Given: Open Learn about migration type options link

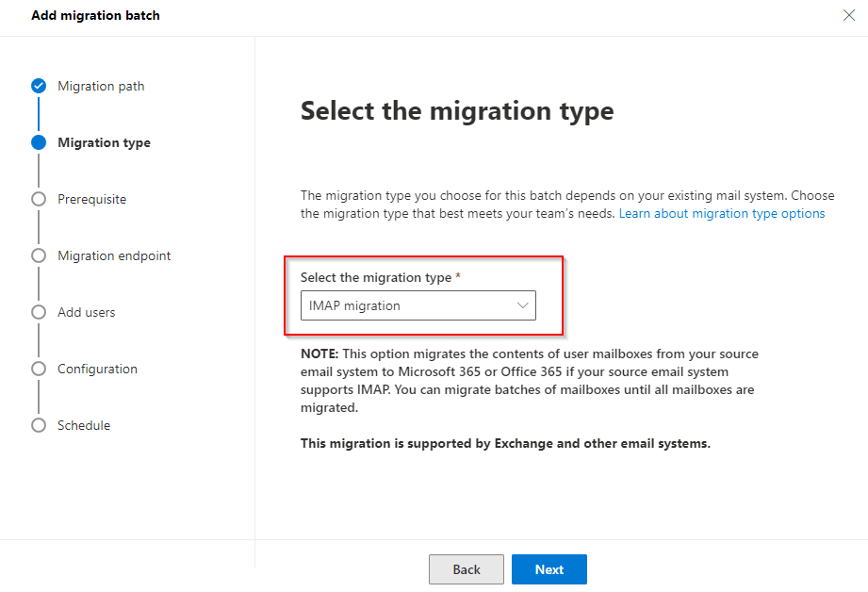Looking at the screenshot, I should 721,213.
